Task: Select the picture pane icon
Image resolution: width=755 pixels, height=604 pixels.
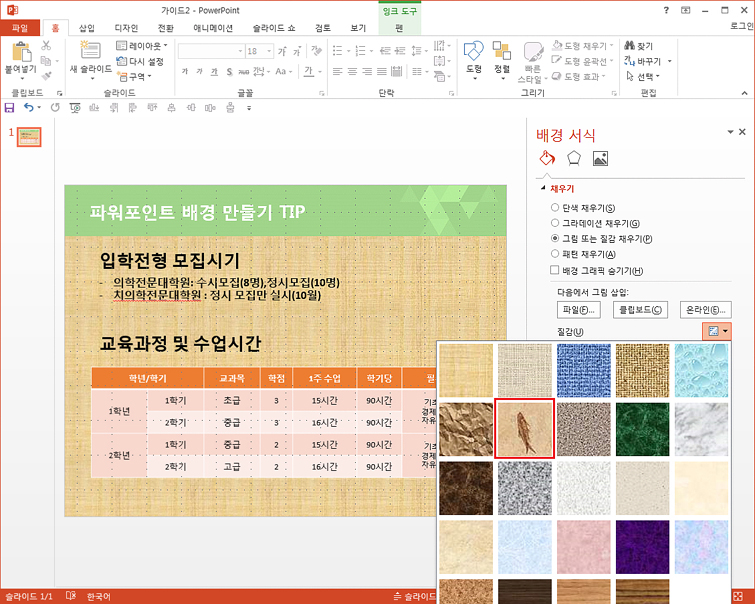Action: (x=600, y=158)
